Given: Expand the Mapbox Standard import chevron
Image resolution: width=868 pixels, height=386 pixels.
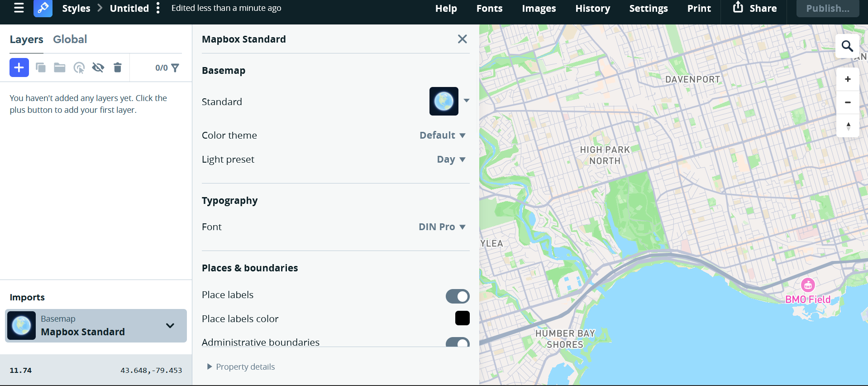Looking at the screenshot, I should click(x=170, y=325).
